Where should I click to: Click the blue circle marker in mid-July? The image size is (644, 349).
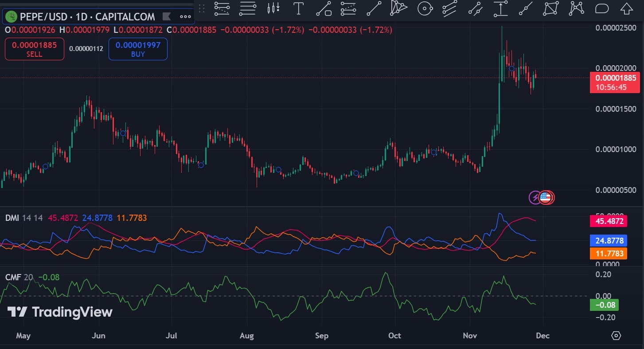(x=201, y=165)
